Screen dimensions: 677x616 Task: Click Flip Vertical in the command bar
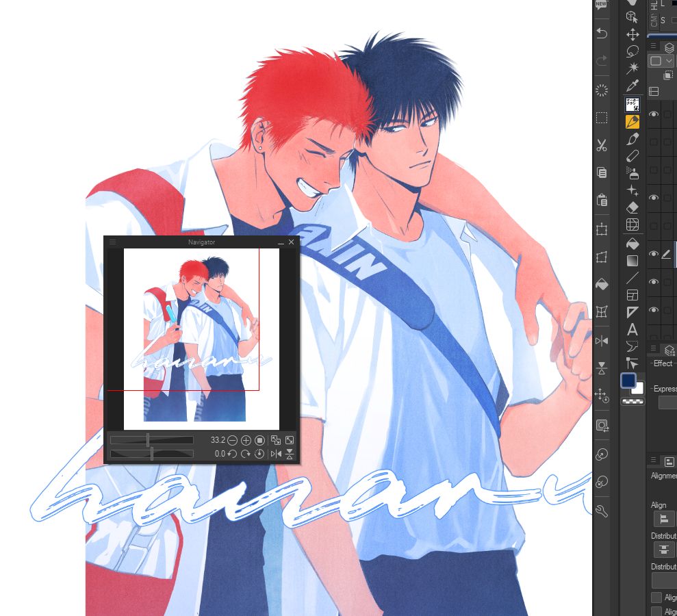[602, 368]
